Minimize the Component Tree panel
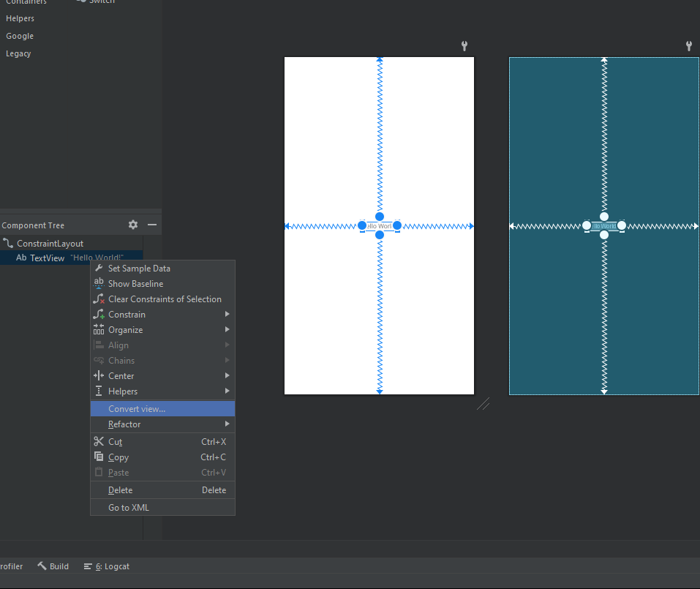Screen dimensions: 700x589 152,225
